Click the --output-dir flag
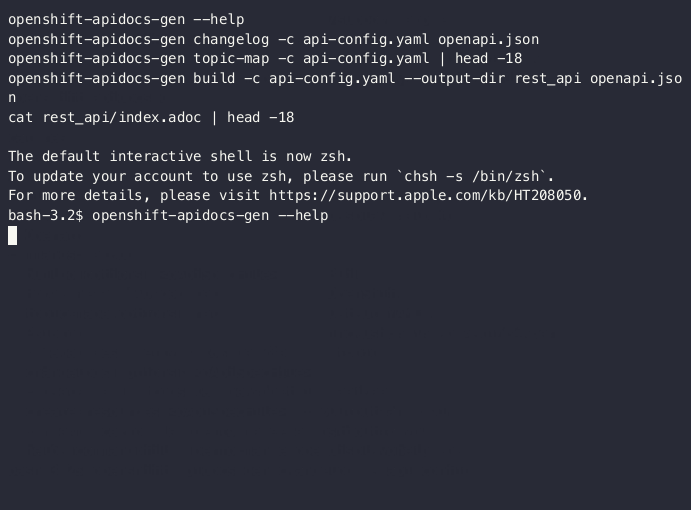This screenshot has width=691, height=510. point(454,78)
